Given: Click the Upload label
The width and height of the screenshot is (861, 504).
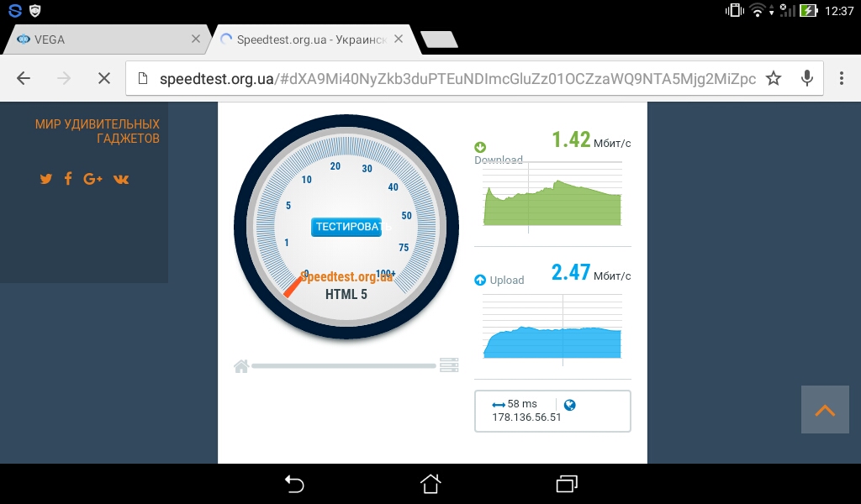Looking at the screenshot, I should pyautogui.click(x=507, y=281).
